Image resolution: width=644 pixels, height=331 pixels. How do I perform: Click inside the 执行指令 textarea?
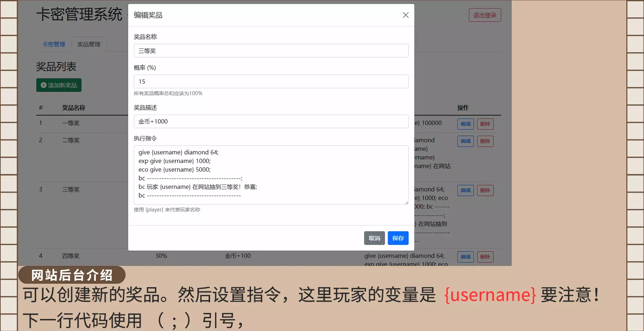tap(271, 175)
